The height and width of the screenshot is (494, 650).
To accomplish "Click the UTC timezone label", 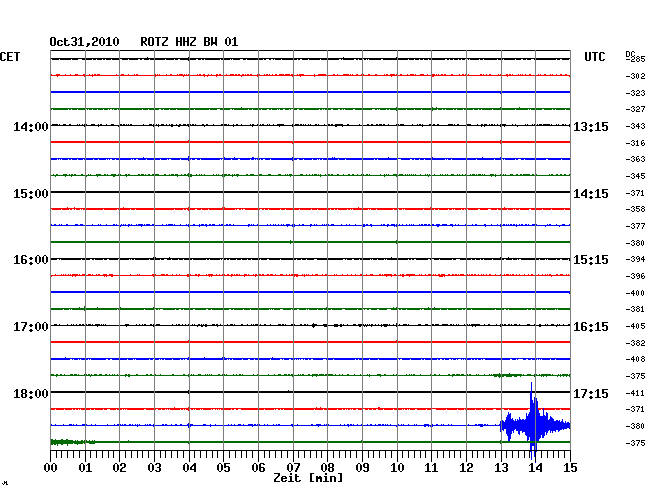I will pos(594,57).
